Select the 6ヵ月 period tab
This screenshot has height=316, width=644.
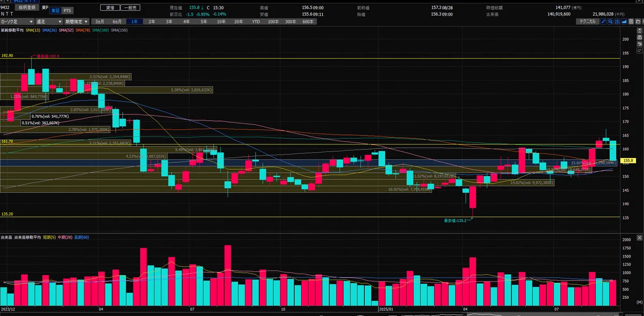117,21
